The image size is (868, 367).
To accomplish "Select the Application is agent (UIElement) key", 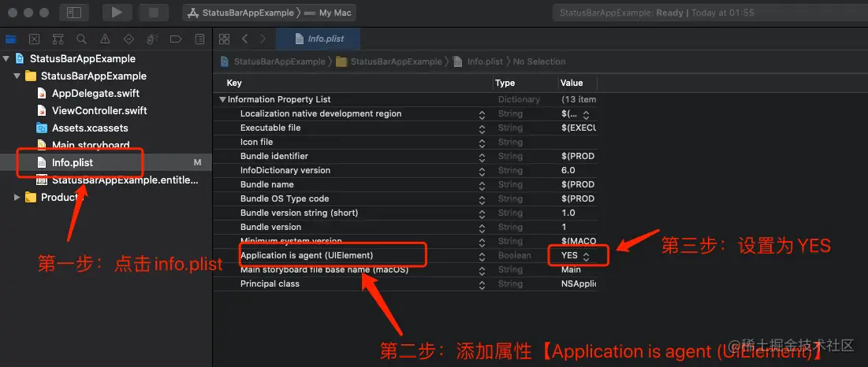I will [x=307, y=255].
